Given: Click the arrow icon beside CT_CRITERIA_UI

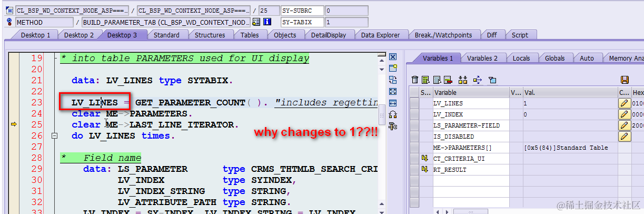Looking at the screenshot, I should pyautogui.click(x=424, y=159).
